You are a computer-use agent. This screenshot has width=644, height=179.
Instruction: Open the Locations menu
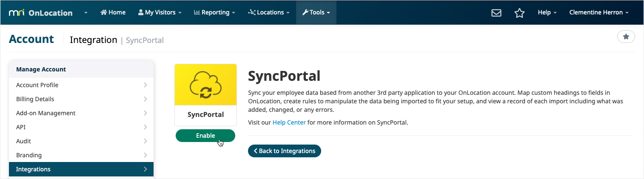[269, 12]
